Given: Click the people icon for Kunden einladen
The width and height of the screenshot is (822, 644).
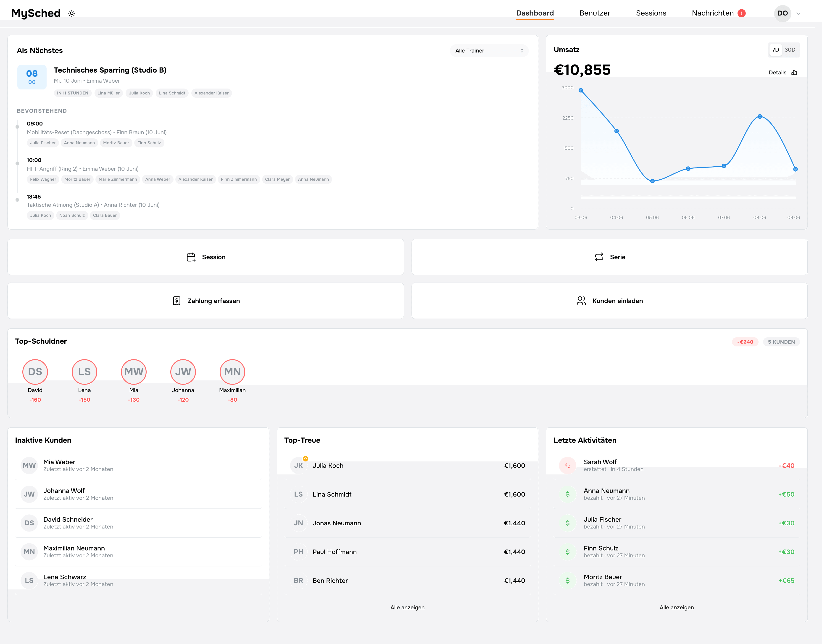Looking at the screenshot, I should [x=581, y=301].
